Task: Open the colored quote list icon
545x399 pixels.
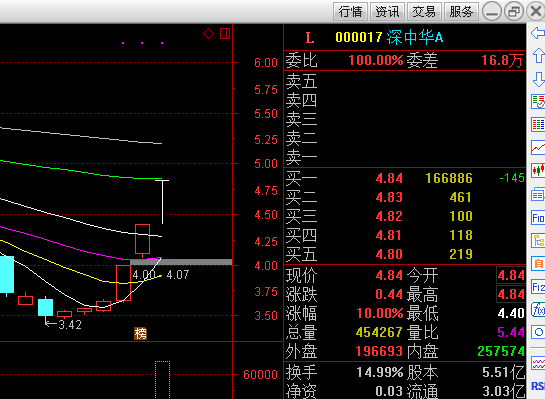Action: coord(538,124)
